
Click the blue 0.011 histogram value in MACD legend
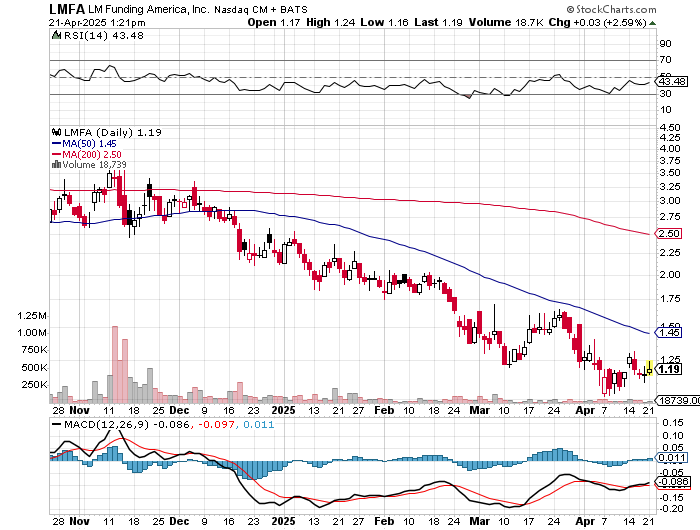pos(258,424)
